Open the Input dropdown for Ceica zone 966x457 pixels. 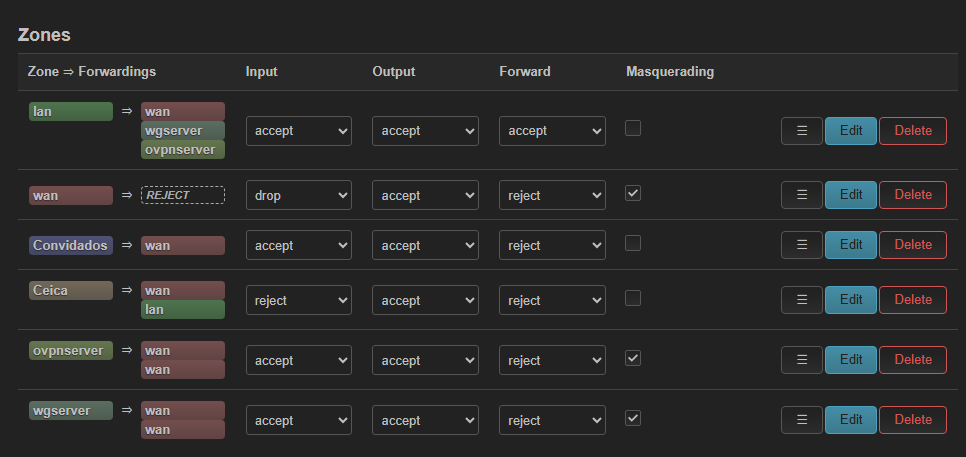[298, 301]
